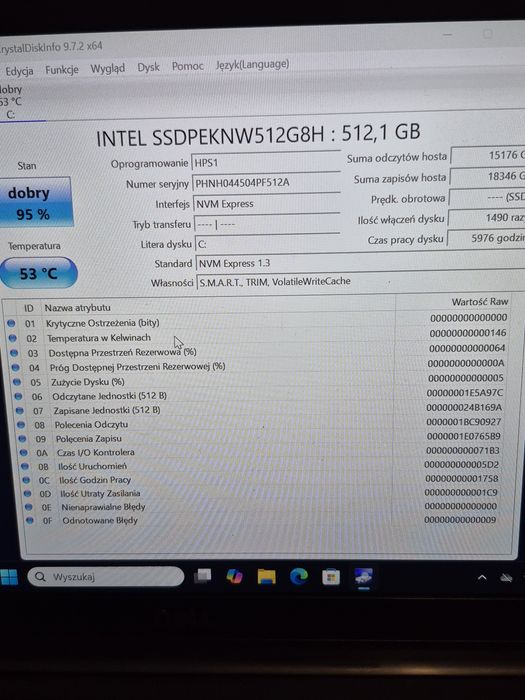Click the status dot for Ilość Godzin Pracy
The image size is (525, 700).
pos(26,480)
